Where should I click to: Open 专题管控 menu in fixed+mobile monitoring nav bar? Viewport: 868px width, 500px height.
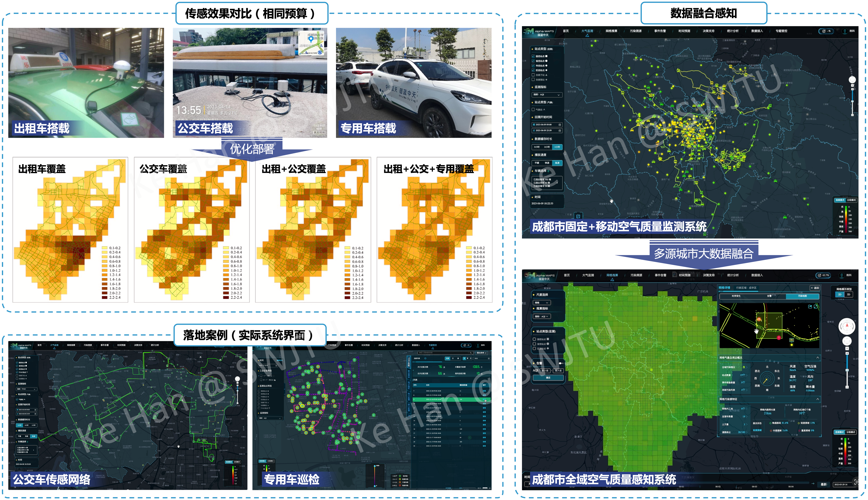point(781,31)
